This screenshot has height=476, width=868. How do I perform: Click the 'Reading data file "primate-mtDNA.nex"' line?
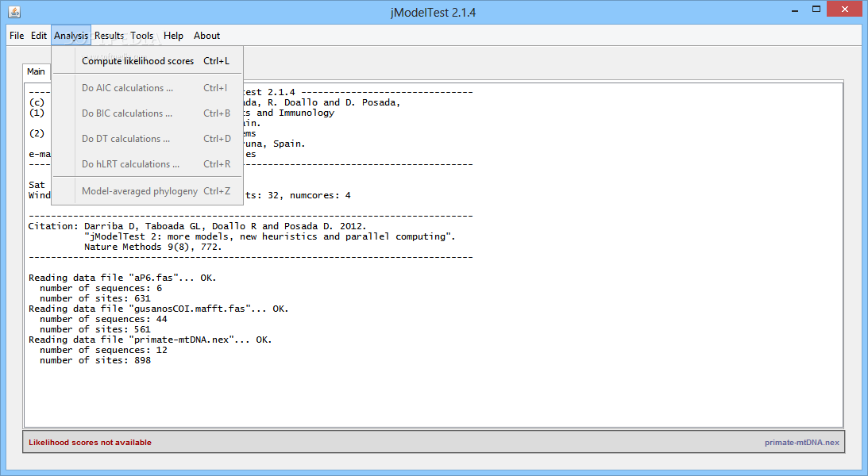click(150, 340)
